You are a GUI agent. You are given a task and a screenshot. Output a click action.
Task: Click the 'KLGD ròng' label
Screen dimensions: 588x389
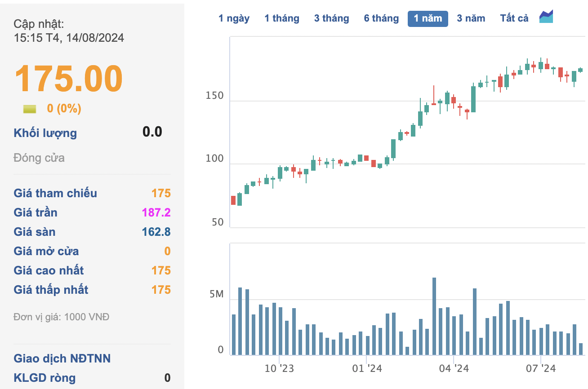pyautogui.click(x=45, y=378)
